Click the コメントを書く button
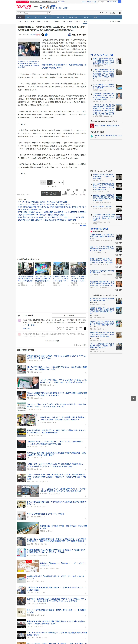 (x=69, y=315)
